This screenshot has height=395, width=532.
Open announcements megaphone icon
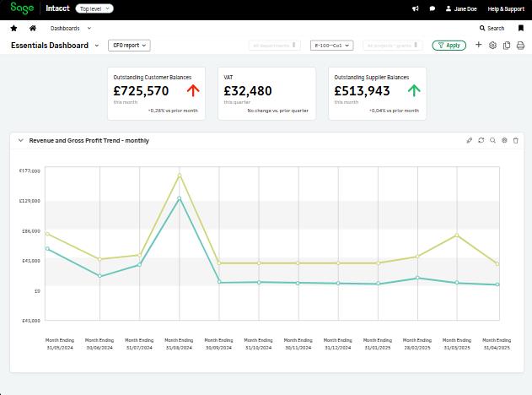416,8
